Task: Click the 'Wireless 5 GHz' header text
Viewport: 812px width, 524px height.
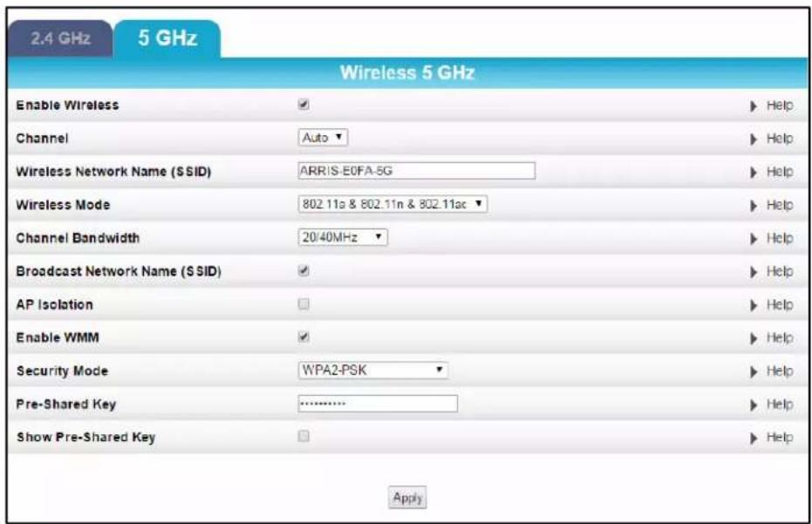Action: (407, 72)
